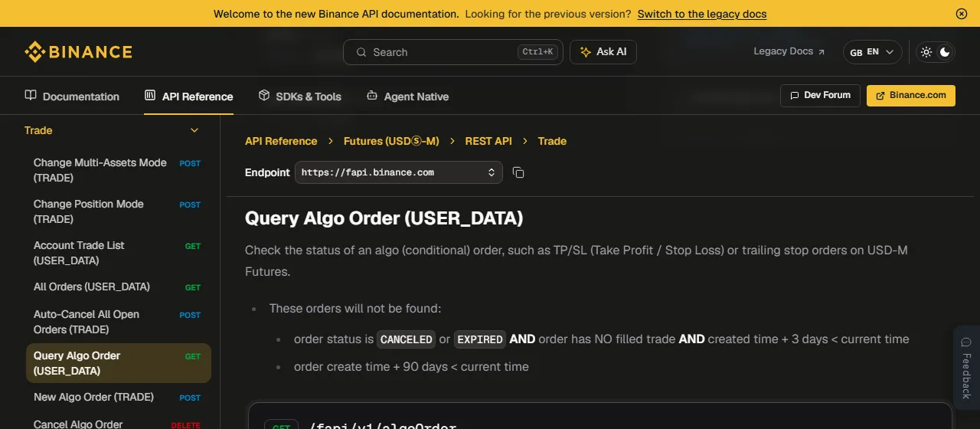Click the CANCELED status code tag
The height and width of the screenshot is (429, 980).
[x=406, y=339]
